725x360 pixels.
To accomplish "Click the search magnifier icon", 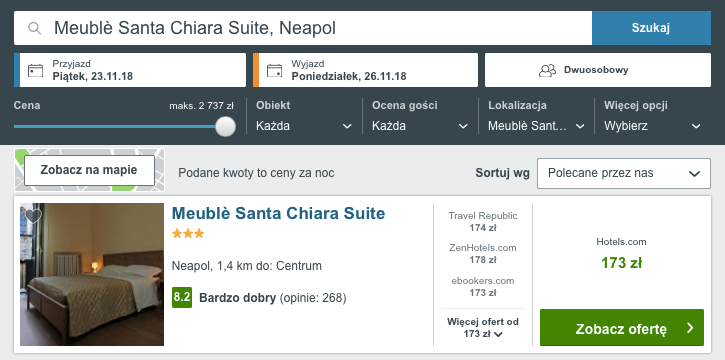I will click(x=35, y=28).
